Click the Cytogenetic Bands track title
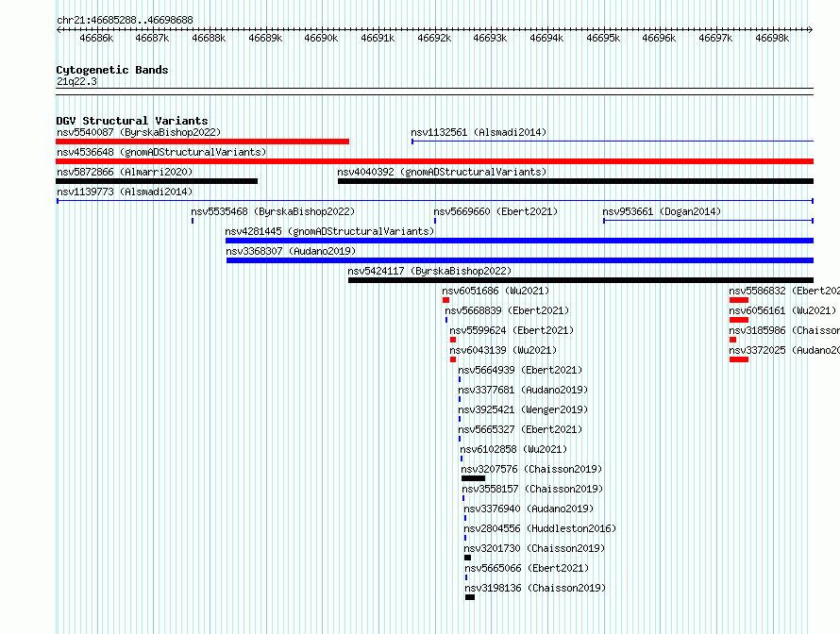840x634 pixels. 111,70
